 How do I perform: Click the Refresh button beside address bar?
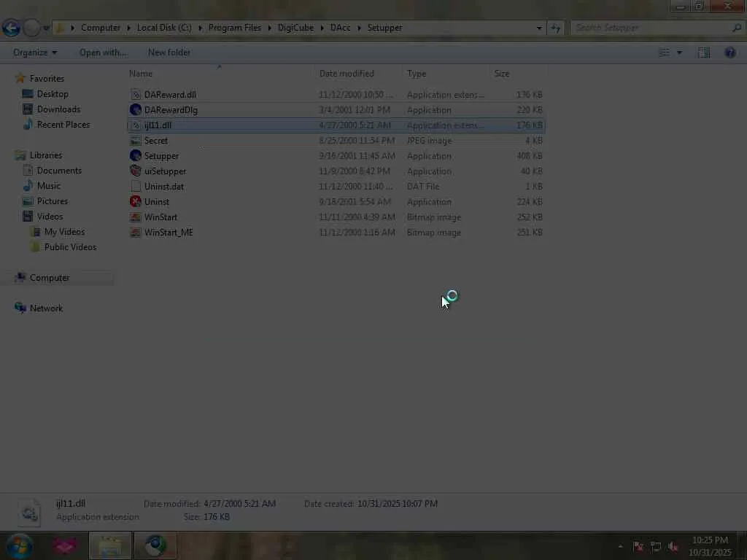(555, 28)
